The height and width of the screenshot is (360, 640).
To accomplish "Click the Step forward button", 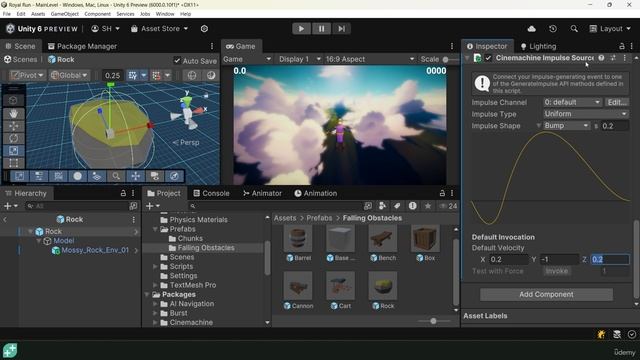I will 341,29.
